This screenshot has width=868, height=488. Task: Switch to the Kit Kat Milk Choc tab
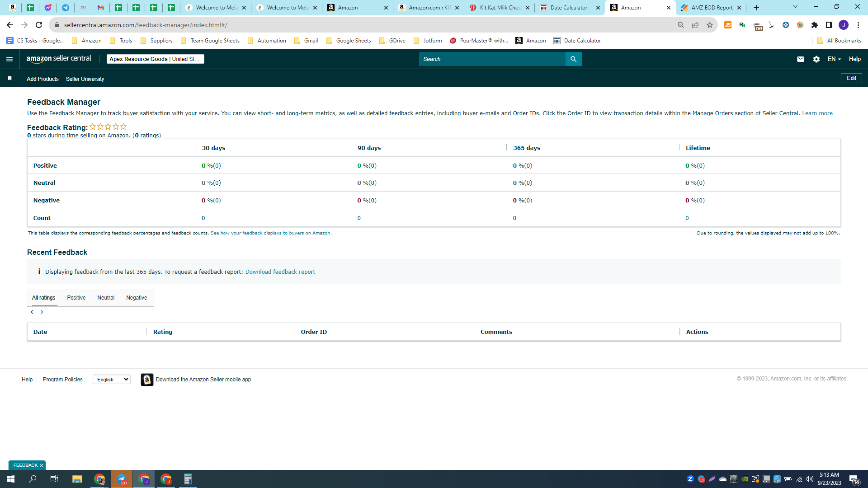point(500,8)
